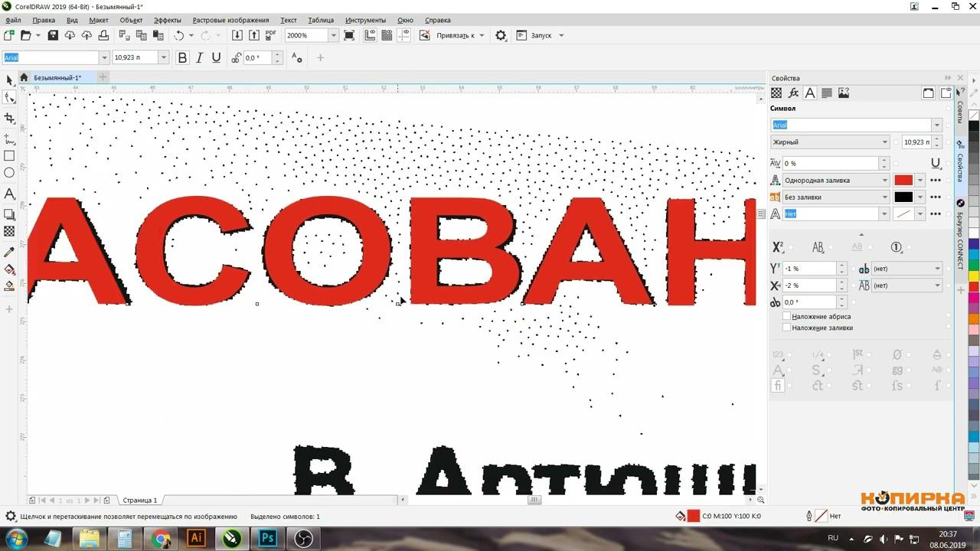The height and width of the screenshot is (551, 980).
Task: Switch to the Paragraph section icon in Properties
Action: pyautogui.click(x=827, y=93)
